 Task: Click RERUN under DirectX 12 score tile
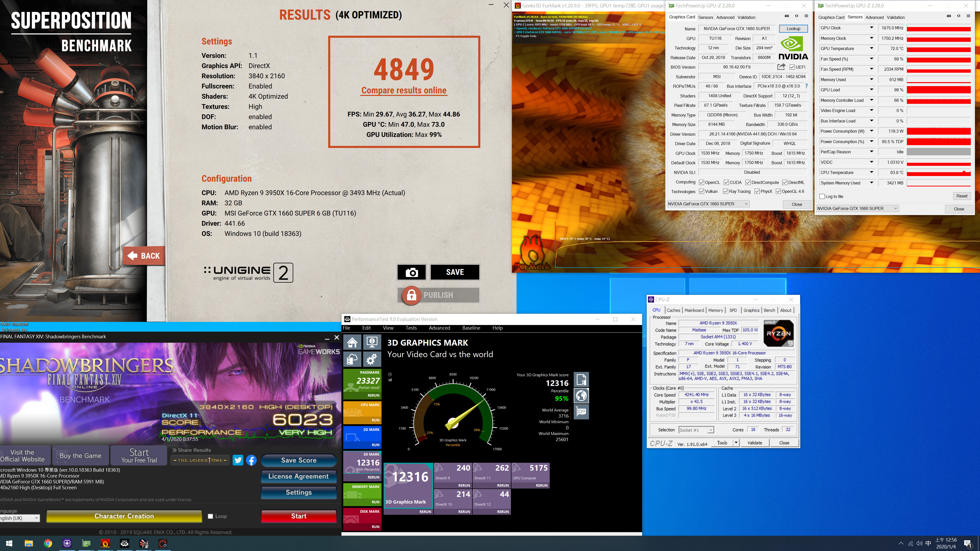pyautogui.click(x=503, y=511)
